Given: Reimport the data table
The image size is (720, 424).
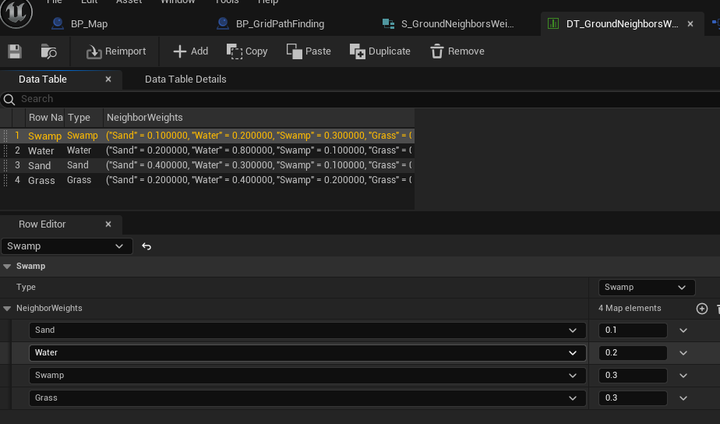Looking at the screenshot, I should [x=115, y=51].
